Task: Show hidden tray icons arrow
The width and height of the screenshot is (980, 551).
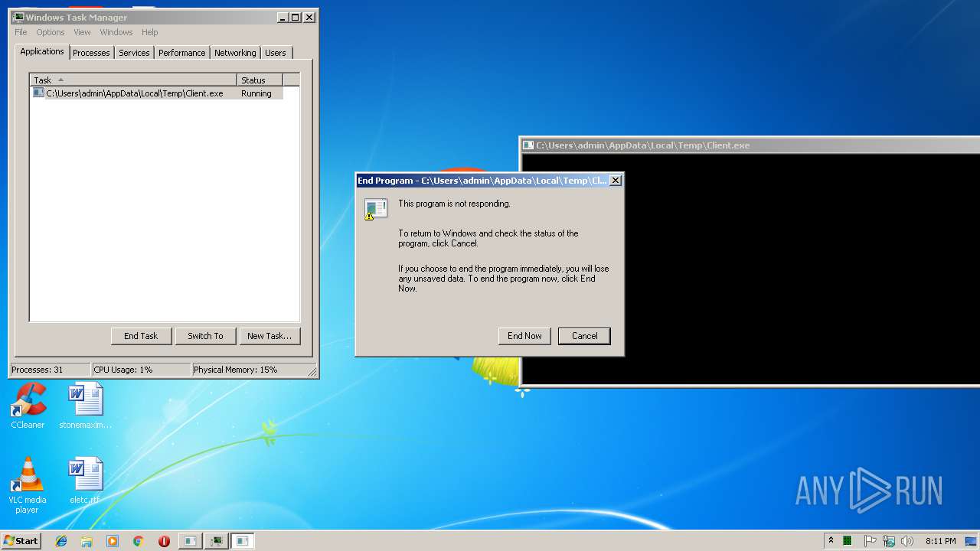Action: click(x=831, y=541)
